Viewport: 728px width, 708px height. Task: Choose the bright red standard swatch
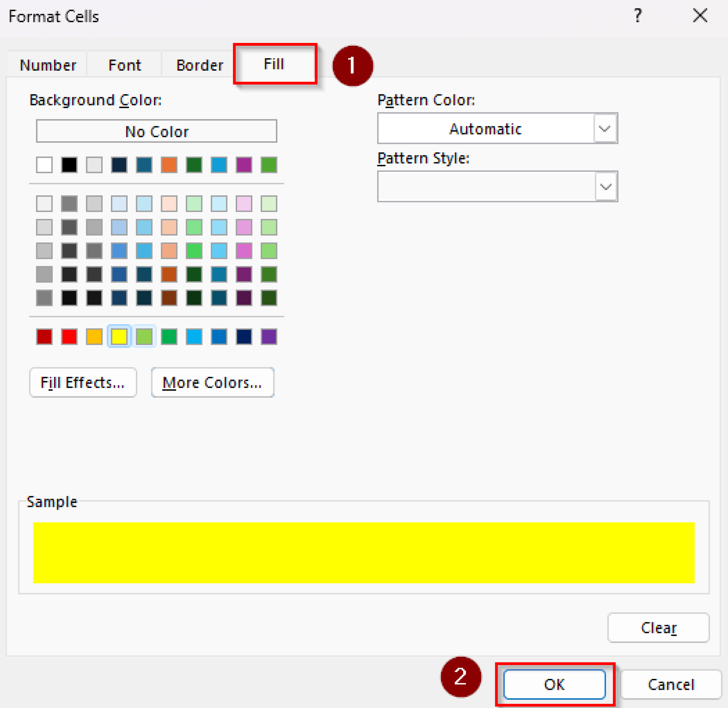[69, 336]
